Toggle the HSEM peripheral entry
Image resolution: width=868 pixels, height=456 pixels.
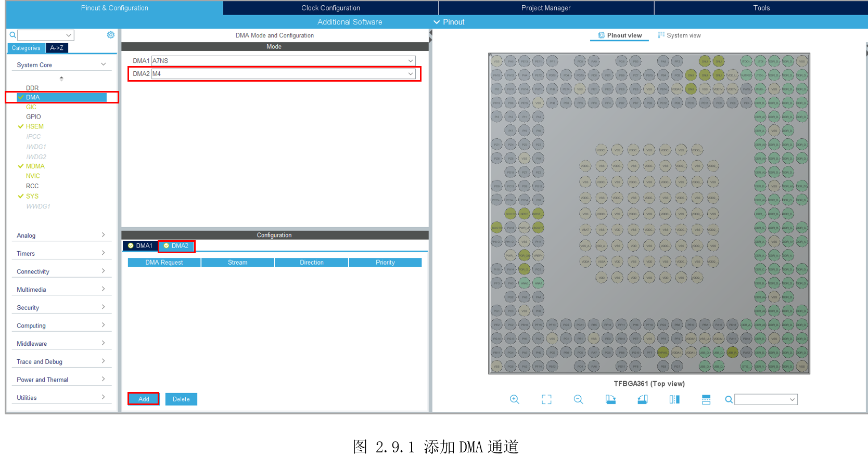[x=34, y=126]
